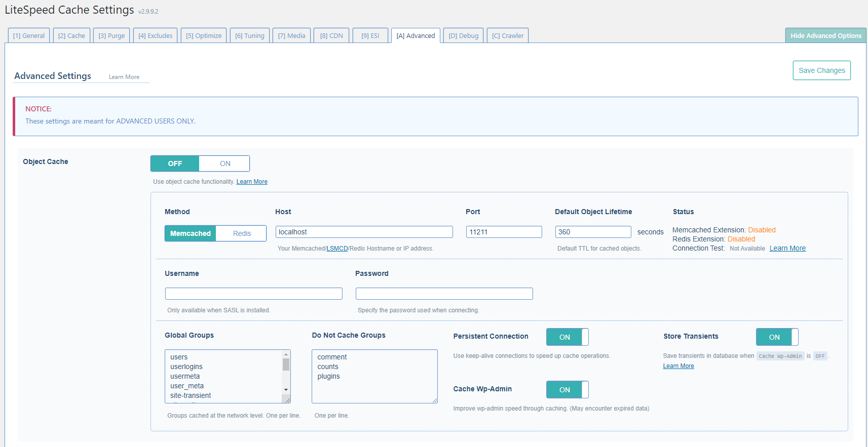Select the 'user_meta' line in Global Groups

pos(187,386)
